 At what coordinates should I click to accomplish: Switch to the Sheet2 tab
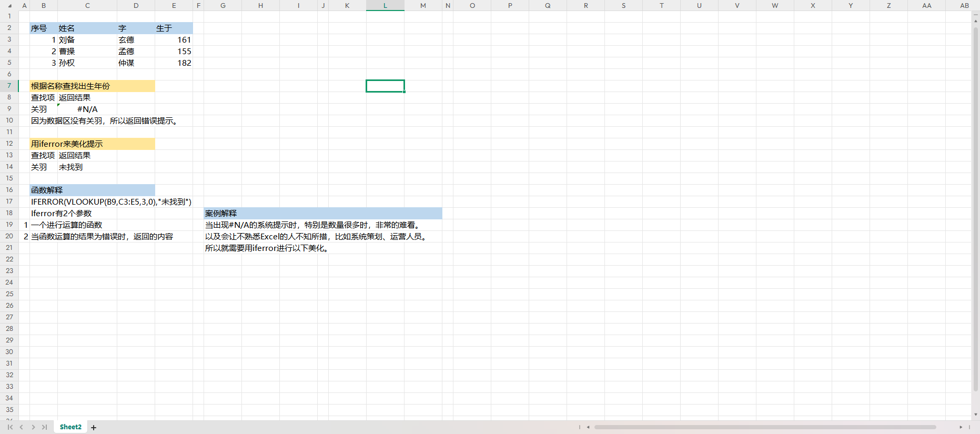pos(70,427)
